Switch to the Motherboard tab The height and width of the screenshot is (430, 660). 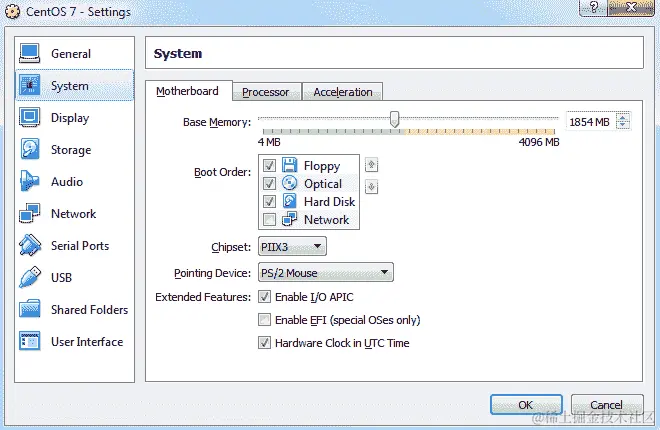click(188, 91)
